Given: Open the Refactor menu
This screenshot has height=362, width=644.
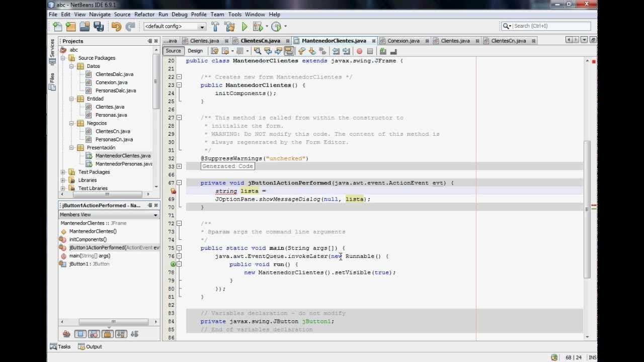Looking at the screenshot, I should [x=144, y=15].
